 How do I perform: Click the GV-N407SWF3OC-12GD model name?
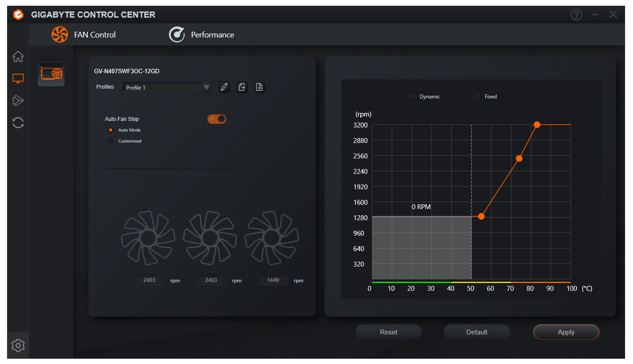[127, 71]
